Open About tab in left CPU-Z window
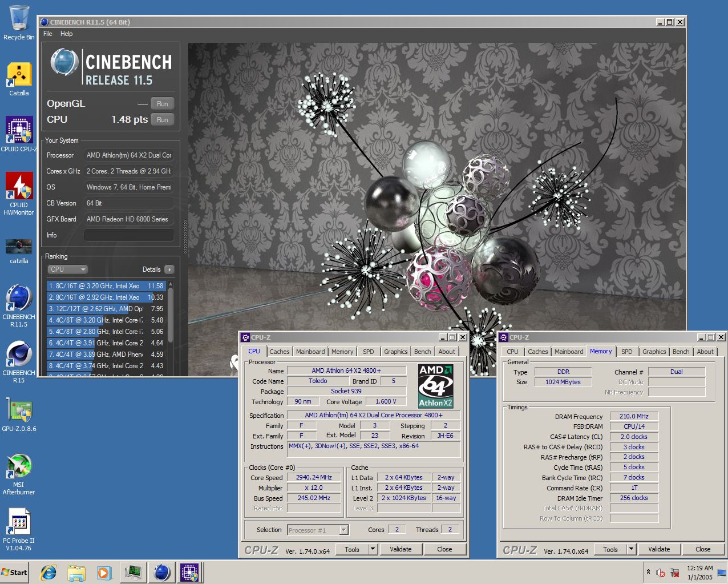Screen dimensions: 728x584 tap(447, 352)
